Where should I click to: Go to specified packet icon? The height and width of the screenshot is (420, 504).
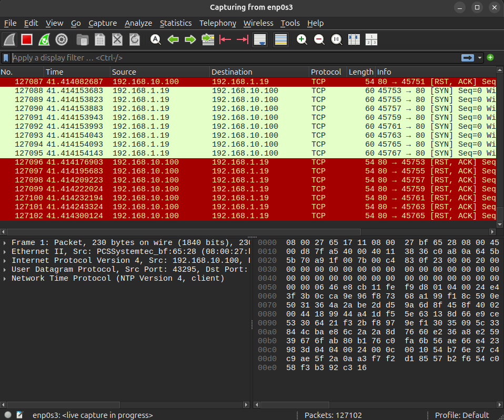[x=208, y=40]
